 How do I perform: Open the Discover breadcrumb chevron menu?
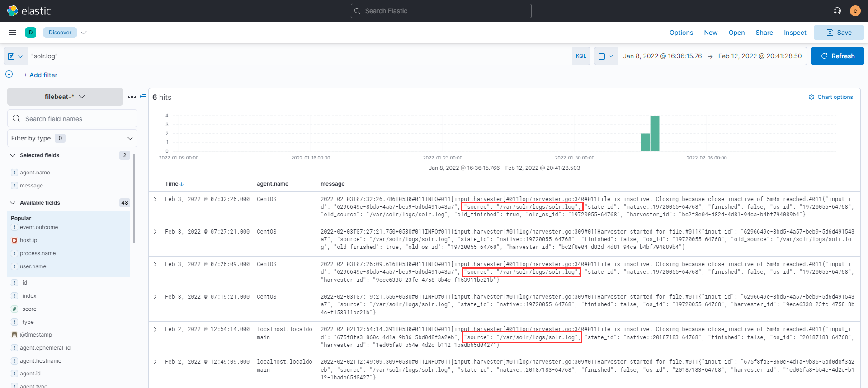click(84, 33)
